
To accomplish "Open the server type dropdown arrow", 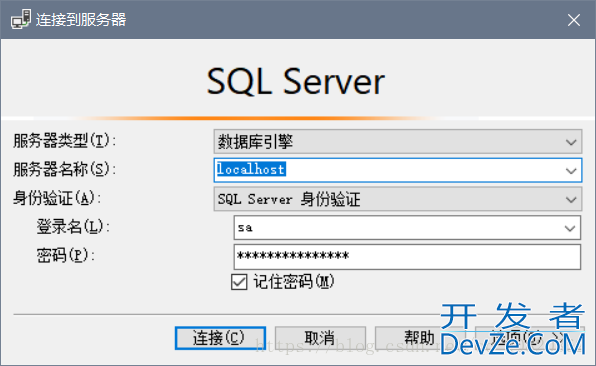I will click(571, 142).
